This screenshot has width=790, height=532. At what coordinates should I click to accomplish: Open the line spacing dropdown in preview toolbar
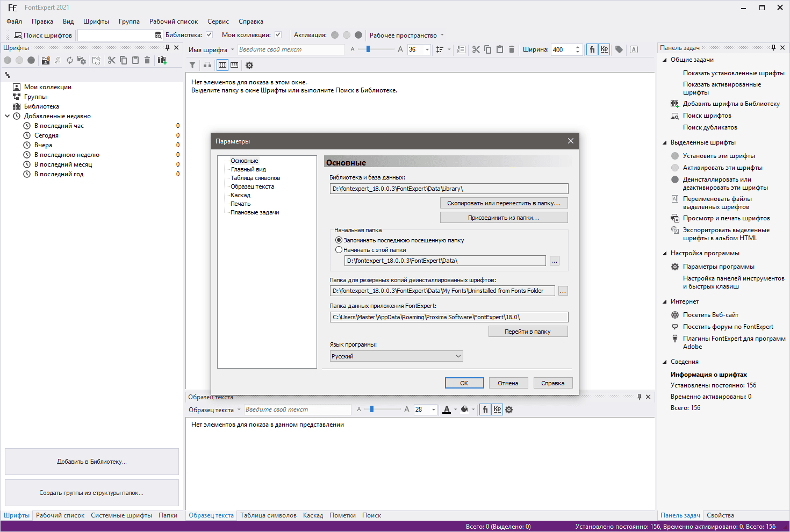[448, 49]
